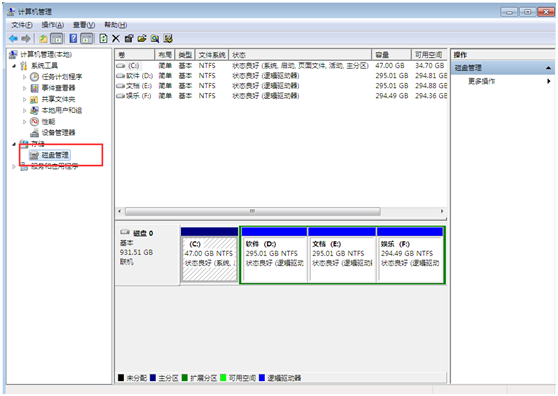This screenshot has width=558, height=396.
Task: Select the 文档 (E:) partition block
Action: 342,255
